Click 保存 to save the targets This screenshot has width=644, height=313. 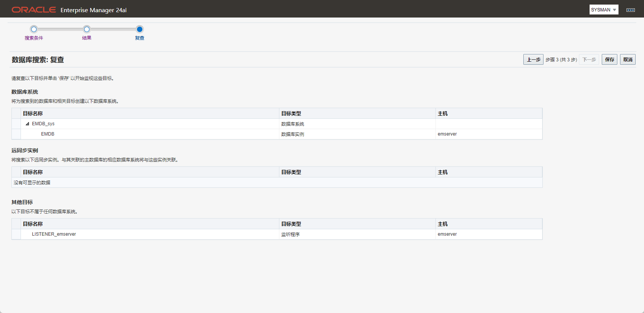[609, 59]
